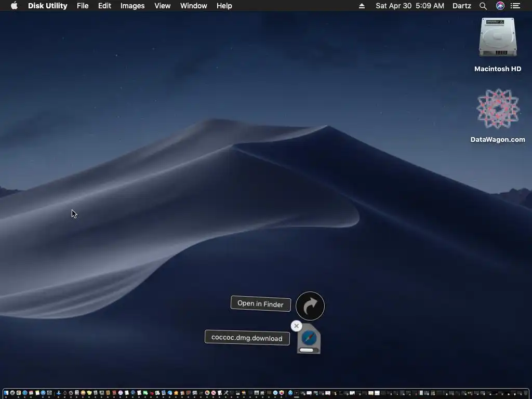Open the Images menu
The width and height of the screenshot is (532, 399).
tap(132, 6)
